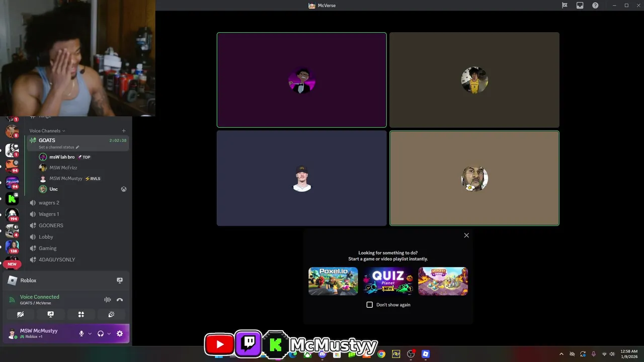
Task: Create a channel with the plus icon
Action: point(124,131)
